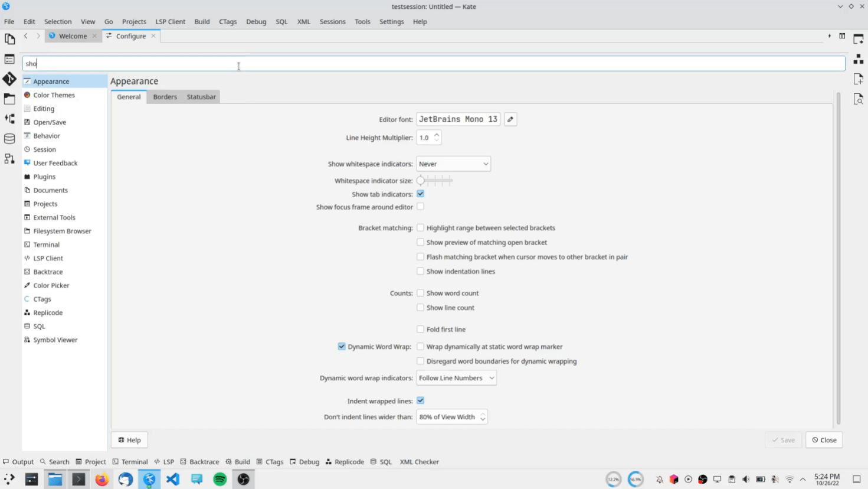Click the new file icon in the right sidebar
868x489 pixels.
(x=859, y=78)
